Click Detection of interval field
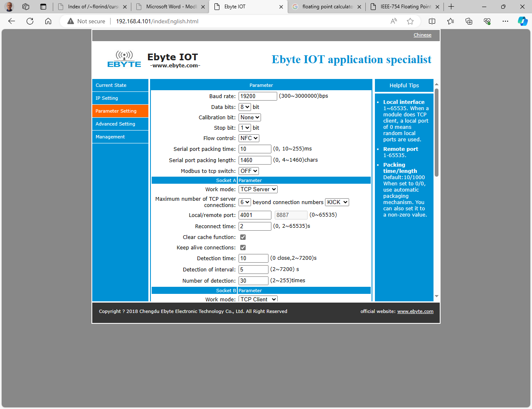 (254, 269)
